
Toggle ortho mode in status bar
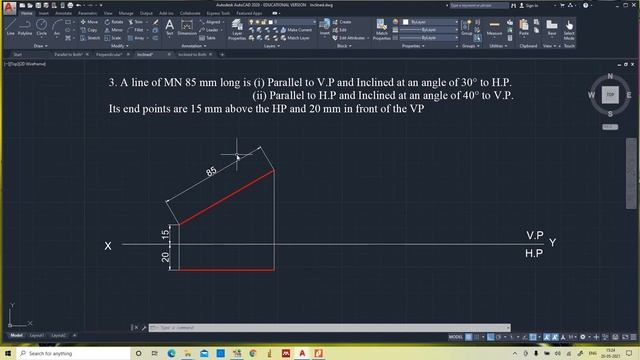pyautogui.click(x=491, y=337)
